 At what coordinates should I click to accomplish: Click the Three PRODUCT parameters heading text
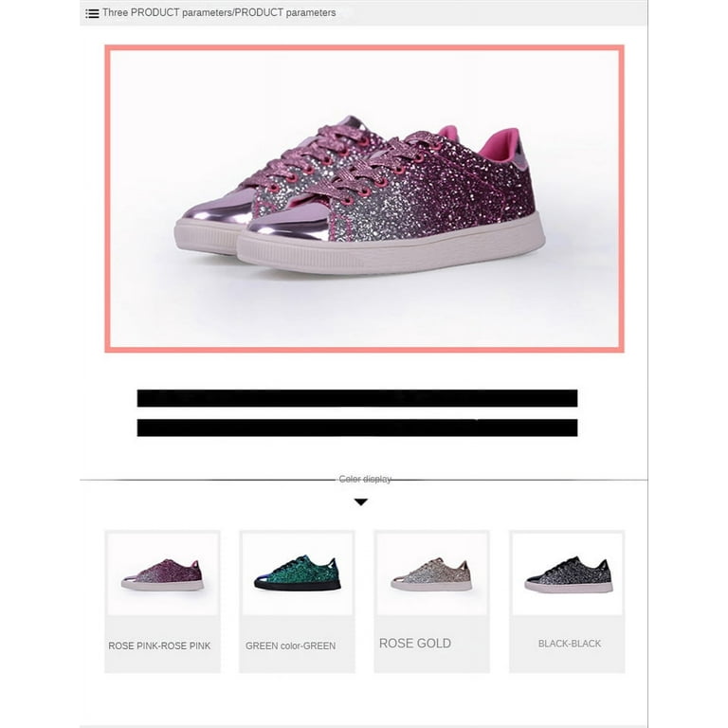click(x=219, y=13)
